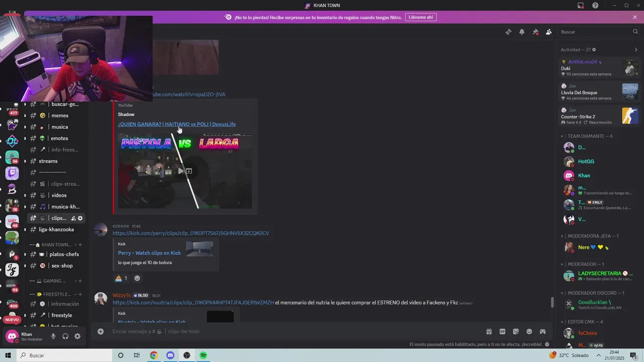The height and width of the screenshot is (362, 644).
Task: Open the Perry clip thumbnail
Action: [x=200, y=248]
